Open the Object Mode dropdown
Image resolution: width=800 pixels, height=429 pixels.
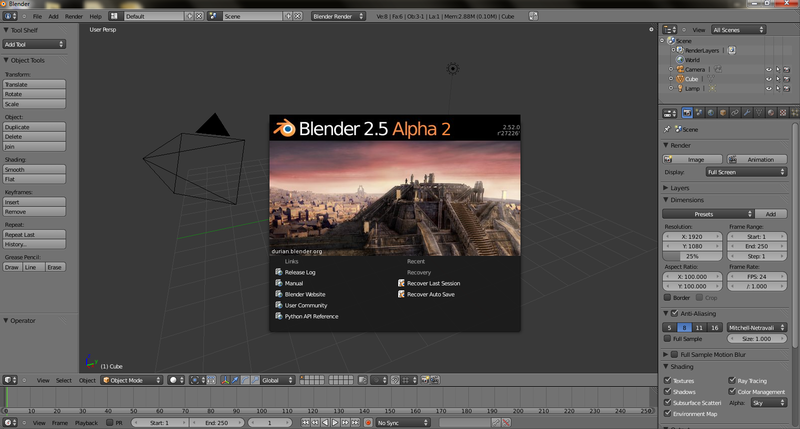(131, 380)
